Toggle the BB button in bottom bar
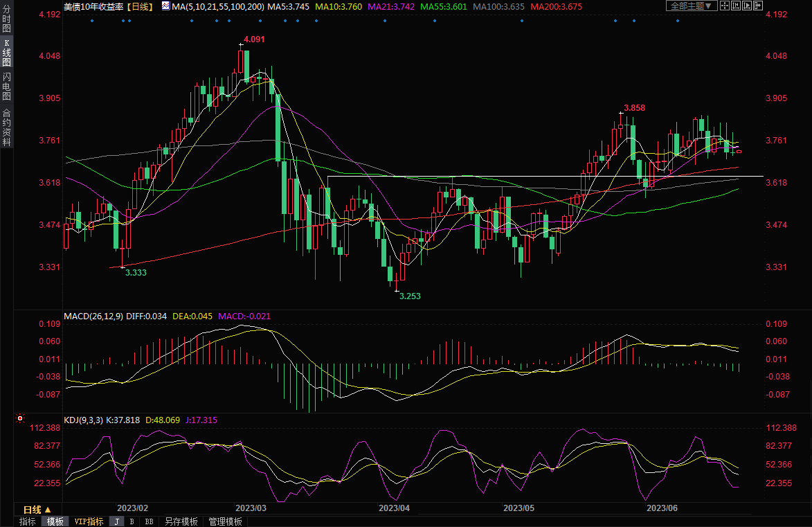 pos(149,521)
